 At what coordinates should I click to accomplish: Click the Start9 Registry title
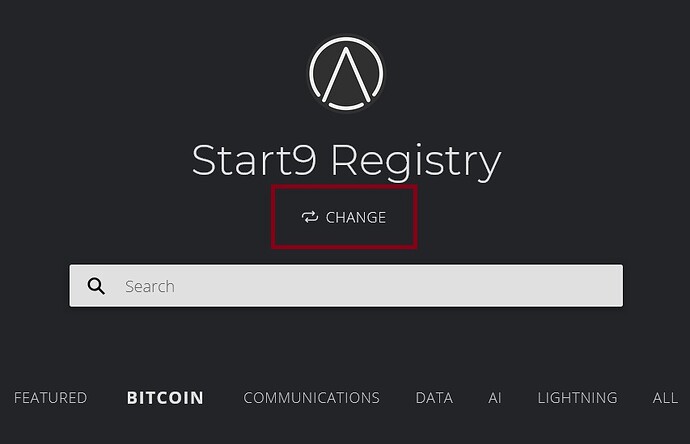(x=346, y=161)
